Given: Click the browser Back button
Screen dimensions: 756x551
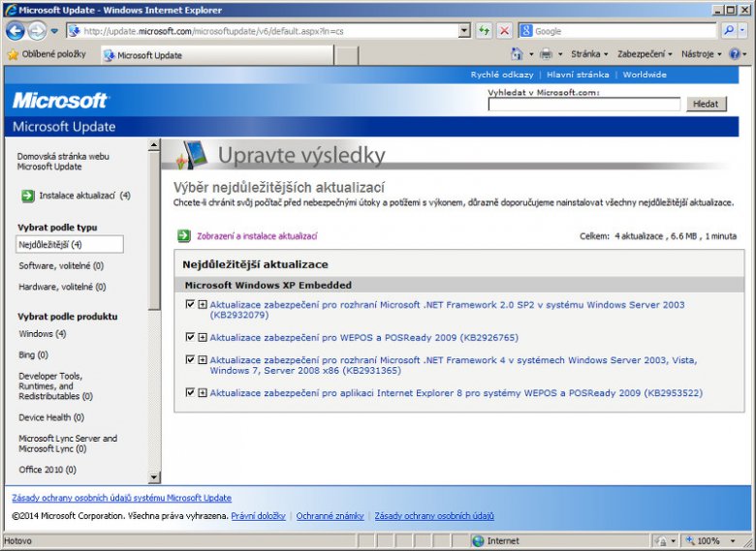Looking at the screenshot, I should pos(15,31).
